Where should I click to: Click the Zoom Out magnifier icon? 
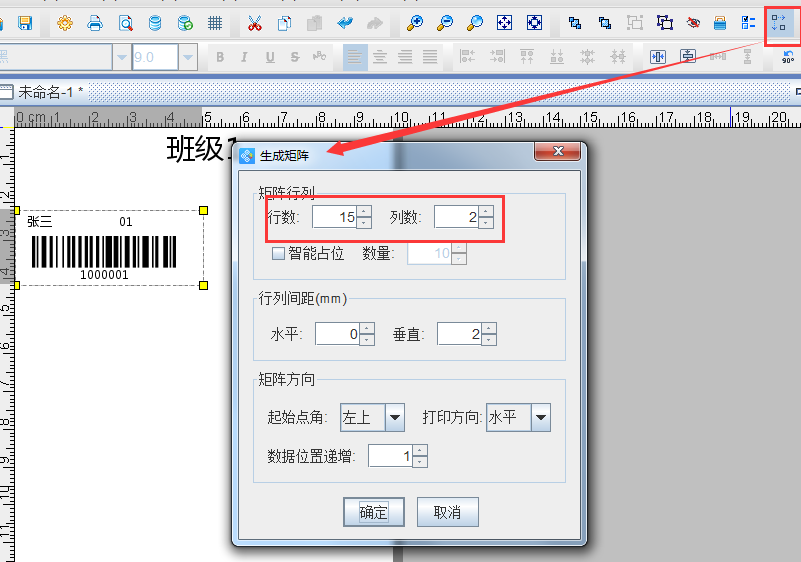tap(445, 23)
